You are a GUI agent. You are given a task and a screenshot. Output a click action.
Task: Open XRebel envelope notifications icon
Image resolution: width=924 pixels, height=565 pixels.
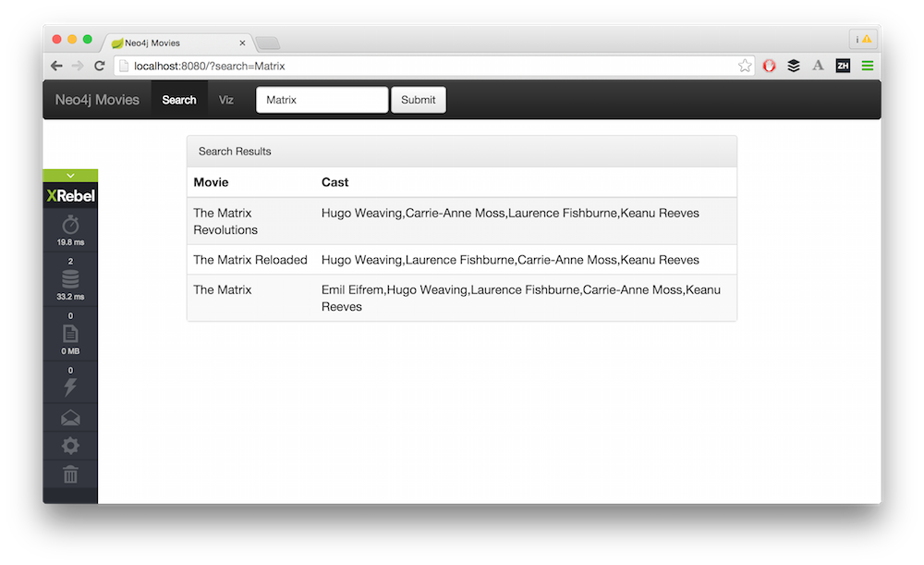pyautogui.click(x=70, y=418)
